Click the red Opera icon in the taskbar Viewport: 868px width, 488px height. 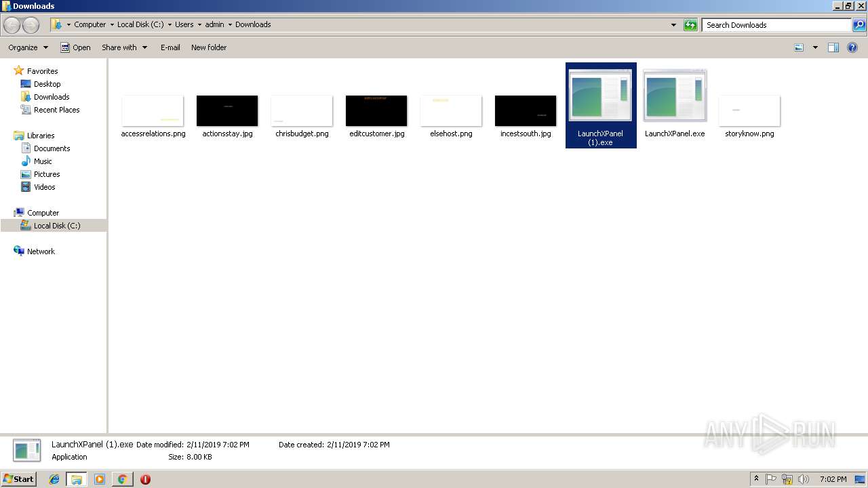coord(145,479)
